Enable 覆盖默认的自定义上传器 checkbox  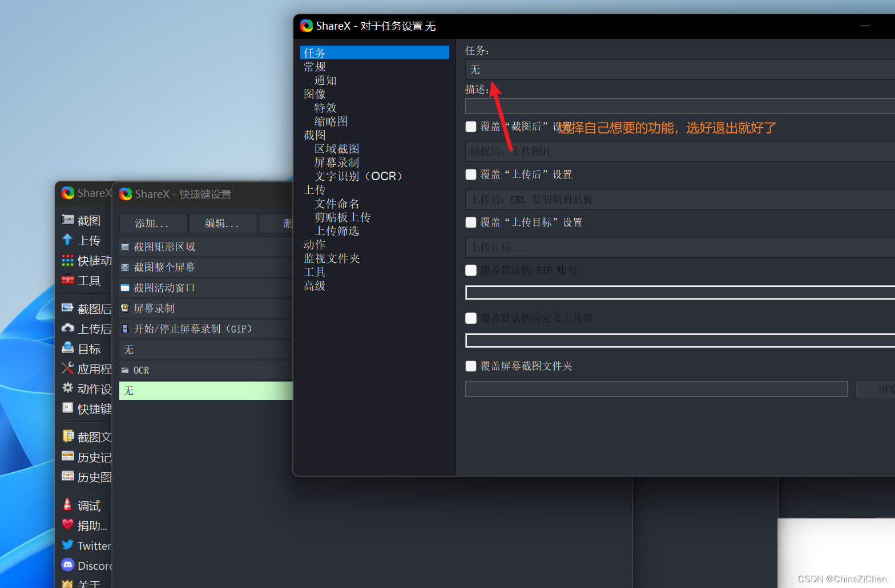coord(471,318)
